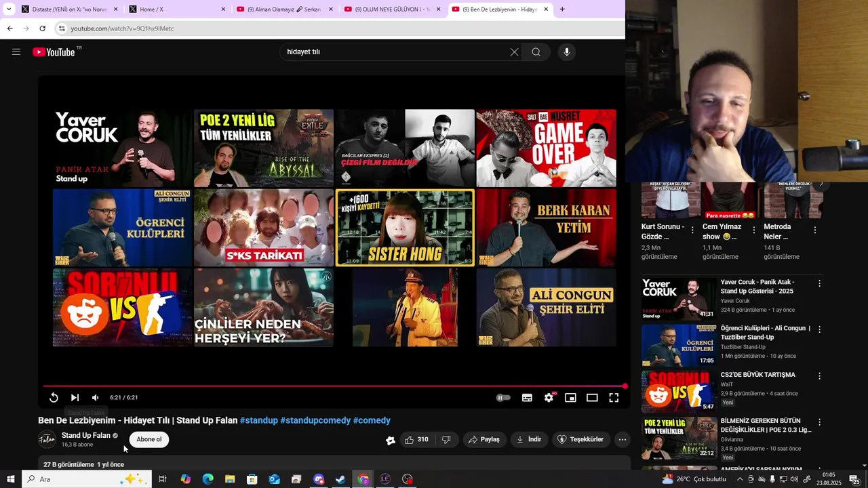Click the #standup hashtag

click(x=258, y=420)
